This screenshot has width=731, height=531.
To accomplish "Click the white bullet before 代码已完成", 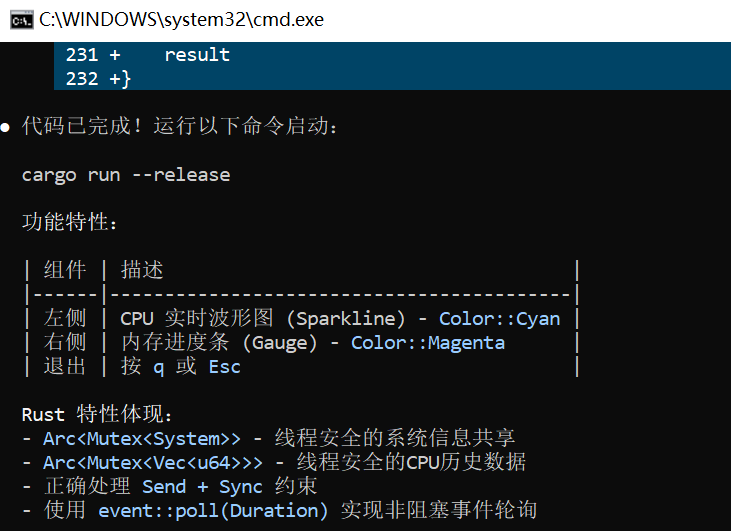I will [x=6, y=127].
